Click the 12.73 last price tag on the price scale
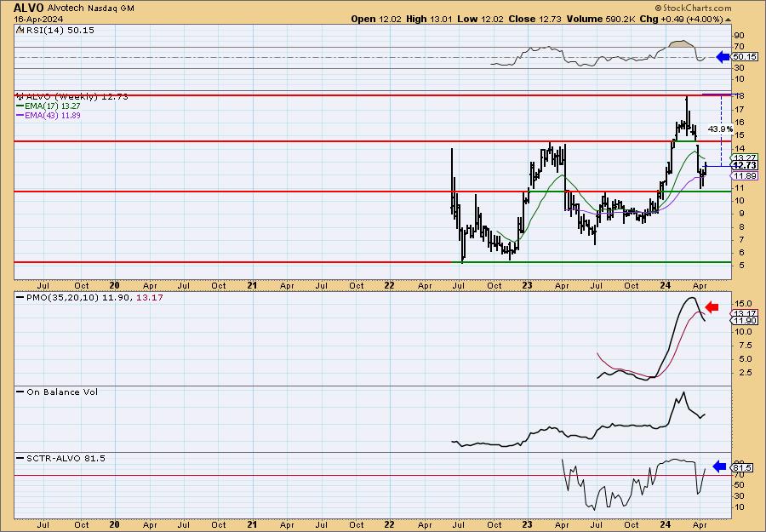This screenshot has height=532, width=766. tap(745, 166)
